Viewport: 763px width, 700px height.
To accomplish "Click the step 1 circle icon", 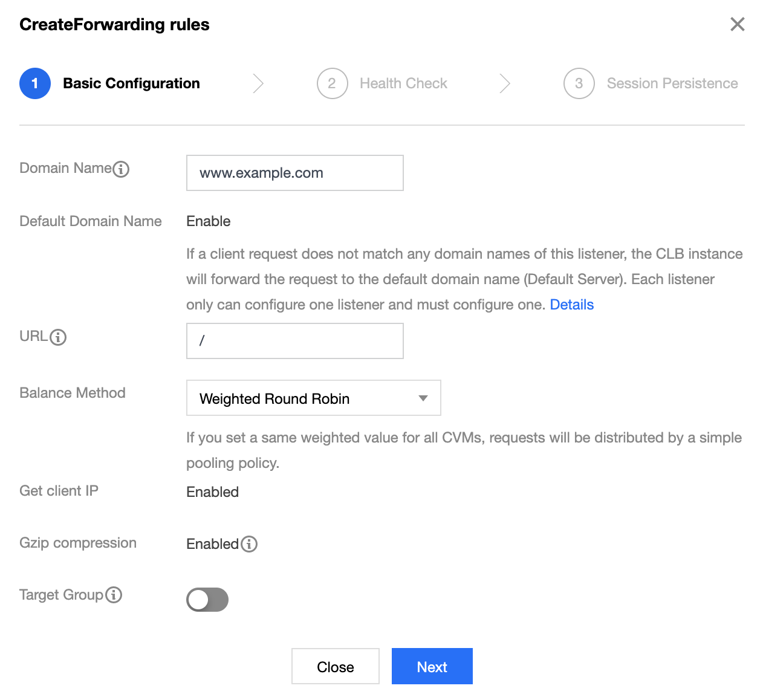I will coord(35,83).
